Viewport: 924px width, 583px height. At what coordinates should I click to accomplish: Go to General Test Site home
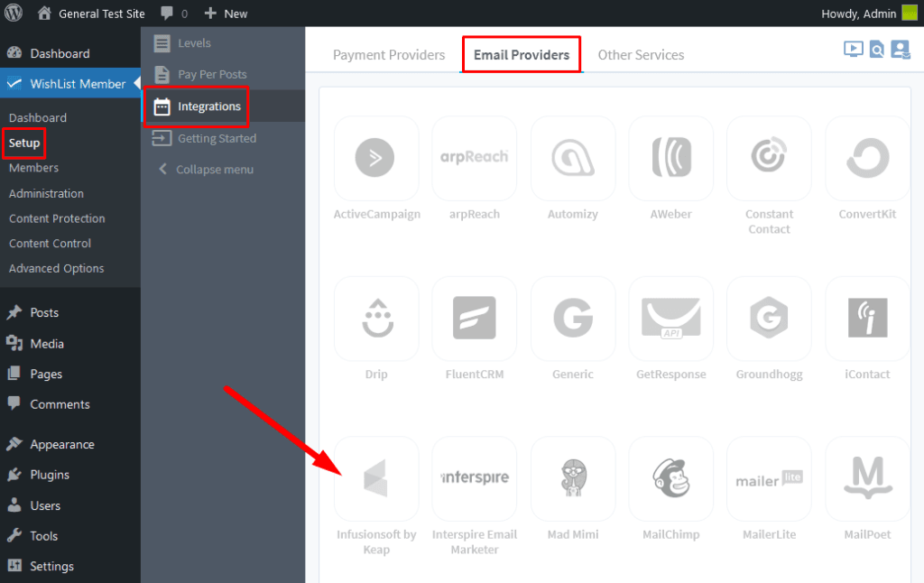[x=91, y=14]
